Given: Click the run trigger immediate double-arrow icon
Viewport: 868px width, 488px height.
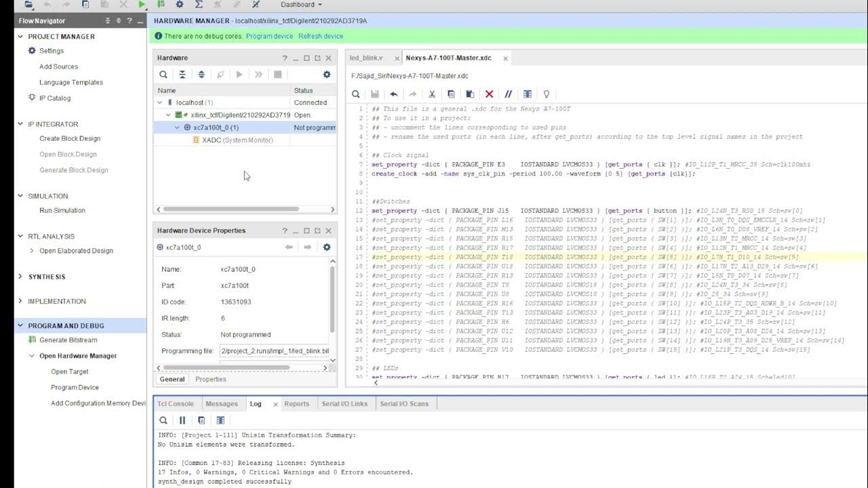Looking at the screenshot, I should coord(258,75).
